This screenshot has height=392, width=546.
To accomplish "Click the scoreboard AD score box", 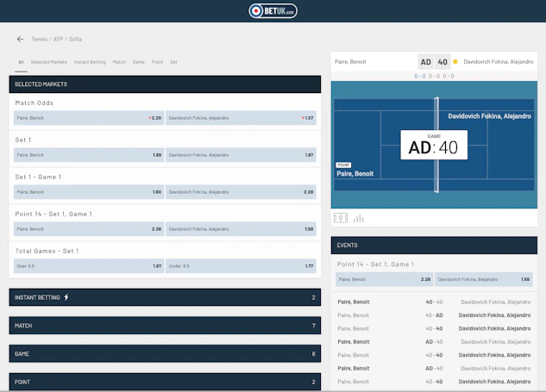I will 425,62.
